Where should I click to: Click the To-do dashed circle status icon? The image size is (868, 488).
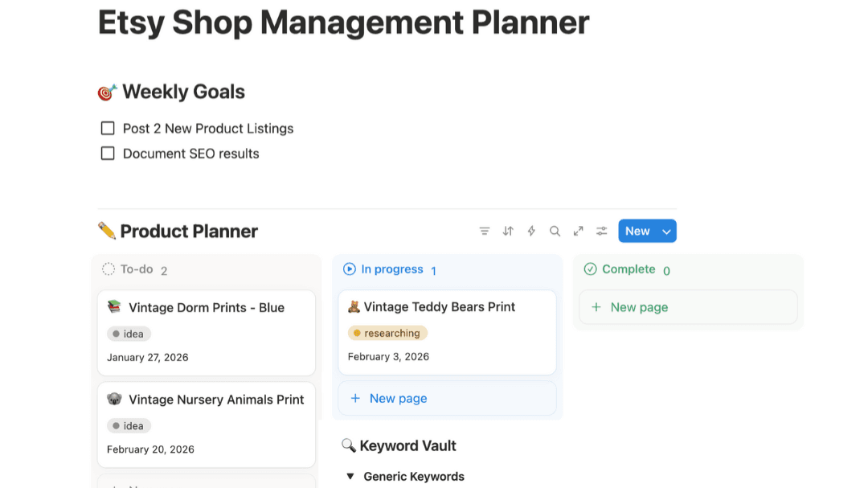(108, 269)
